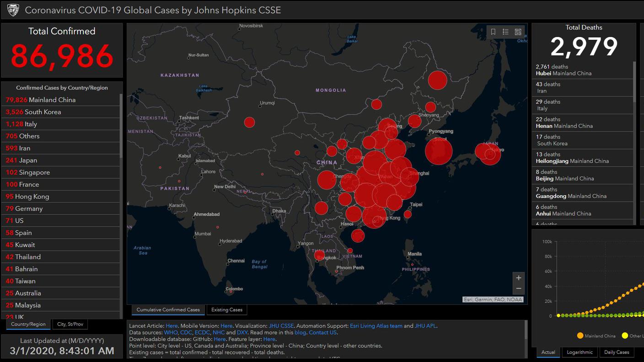Screen dimensions: 644x362
Task: Select '42 Thailand' row
Action: (61, 257)
